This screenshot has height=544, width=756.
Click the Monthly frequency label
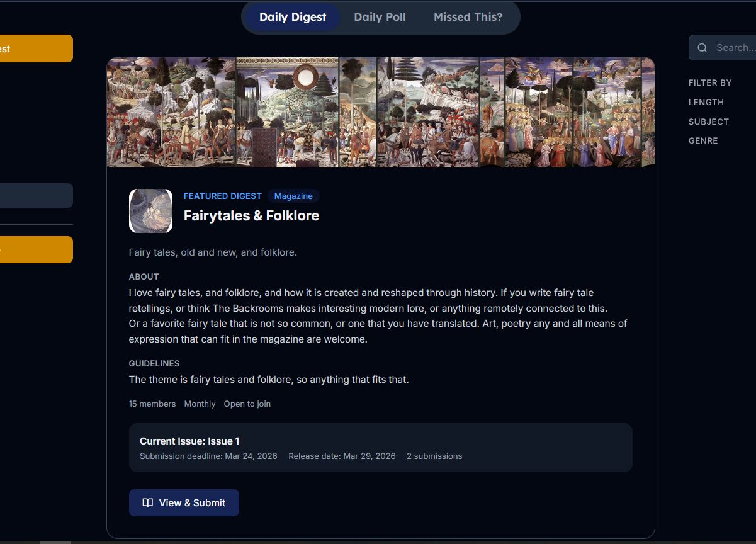(200, 404)
